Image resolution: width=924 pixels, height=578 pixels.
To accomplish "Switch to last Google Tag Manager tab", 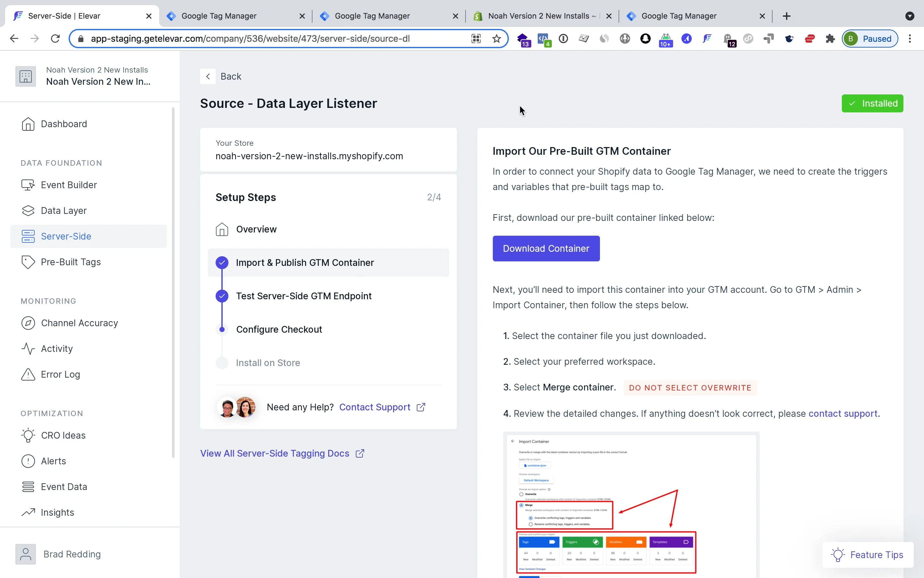I will click(x=696, y=16).
